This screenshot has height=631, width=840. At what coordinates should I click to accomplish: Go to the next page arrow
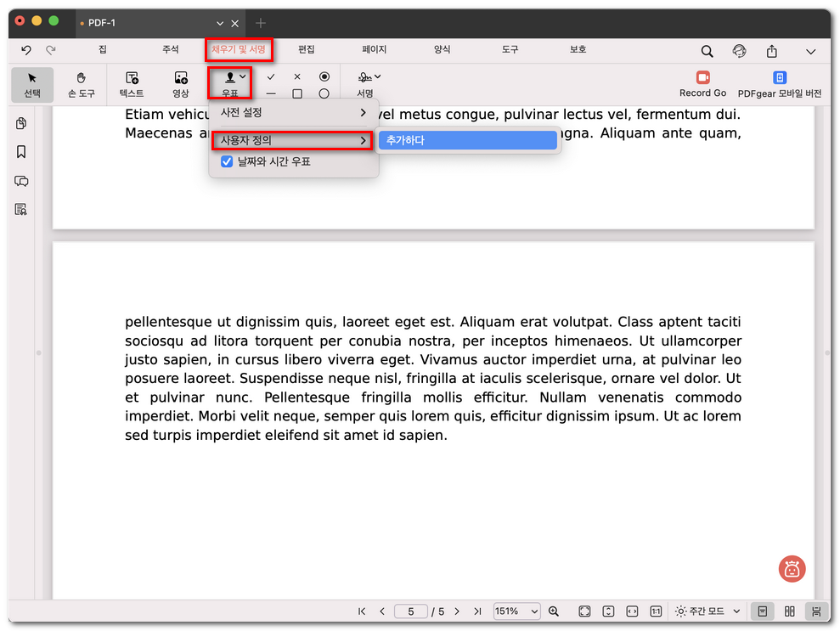[x=457, y=611]
